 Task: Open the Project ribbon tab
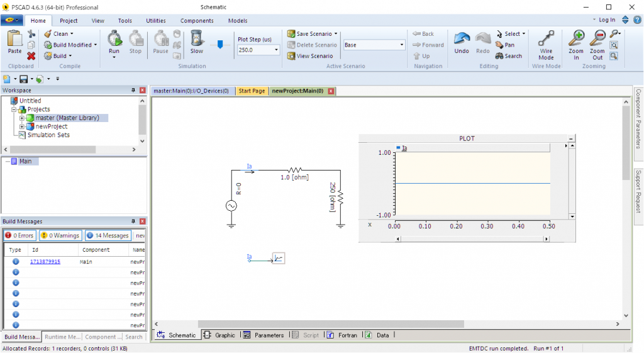click(x=69, y=21)
